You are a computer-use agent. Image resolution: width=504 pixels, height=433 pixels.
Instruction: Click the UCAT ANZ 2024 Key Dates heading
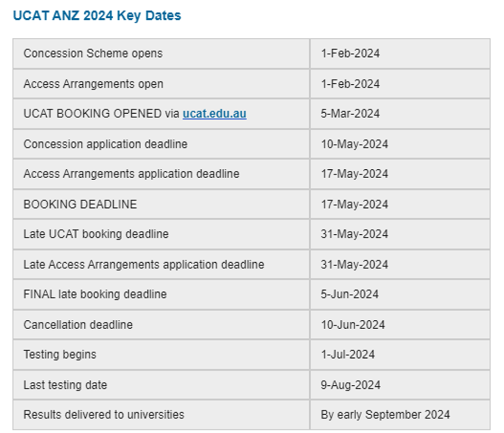(x=97, y=16)
